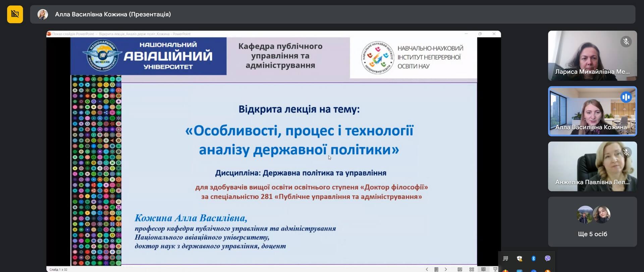Click the yellow presentation-off icon at top left
Screen dimensions: 644x272
point(15,14)
